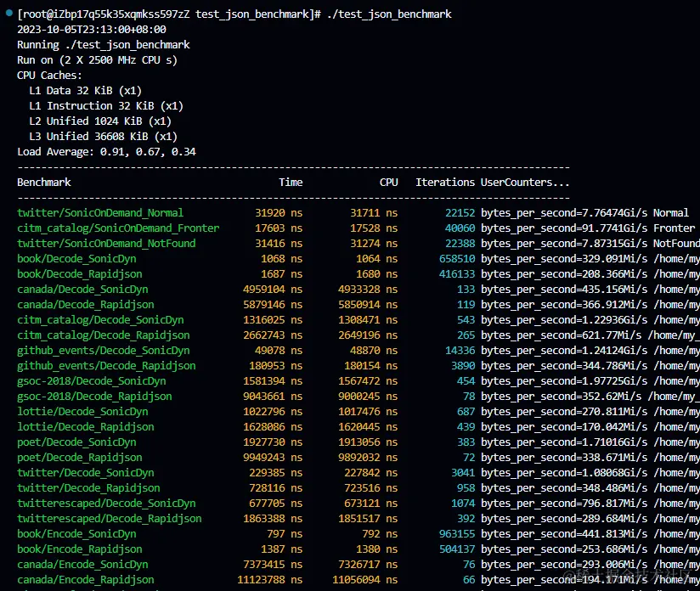Select the line 'Running ./test_json_benchmark'
The image size is (700, 591).
pyautogui.click(x=104, y=45)
